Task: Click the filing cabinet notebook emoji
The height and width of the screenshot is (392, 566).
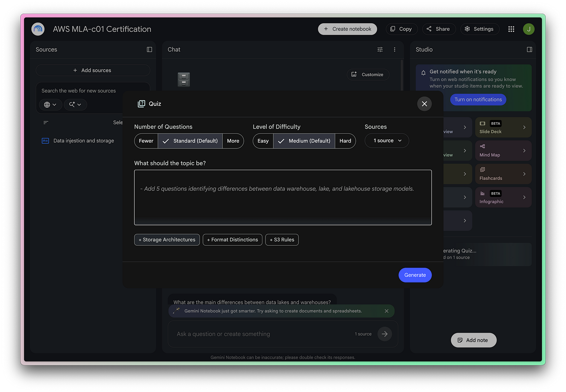Action: (184, 79)
